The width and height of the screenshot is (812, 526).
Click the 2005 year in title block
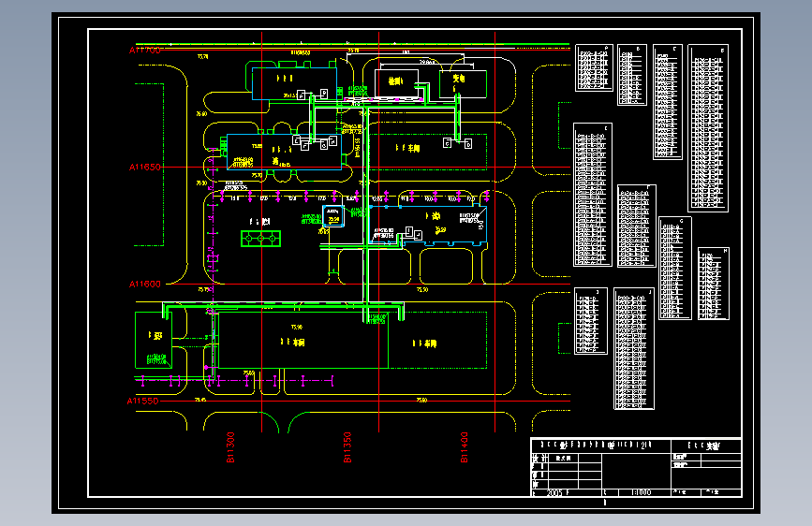coord(554,492)
